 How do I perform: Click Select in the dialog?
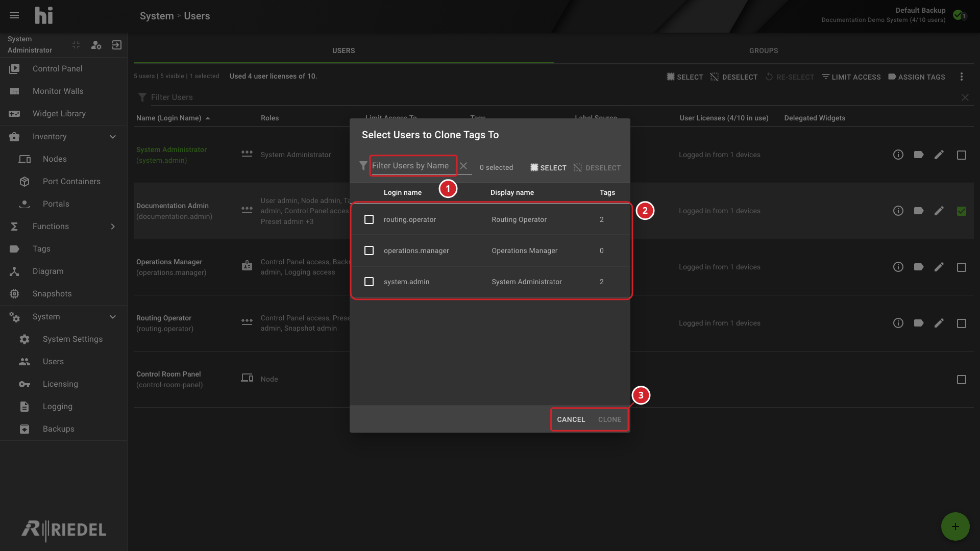coord(548,168)
